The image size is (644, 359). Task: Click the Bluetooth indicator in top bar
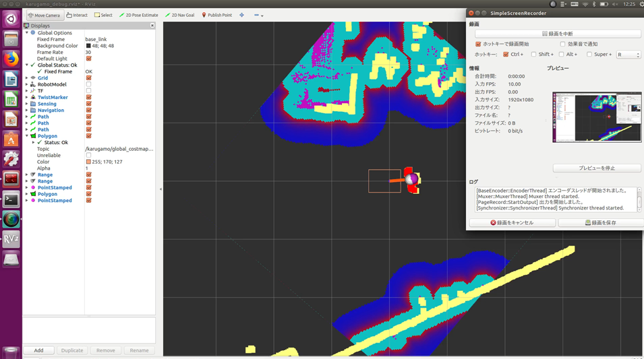coord(594,4)
